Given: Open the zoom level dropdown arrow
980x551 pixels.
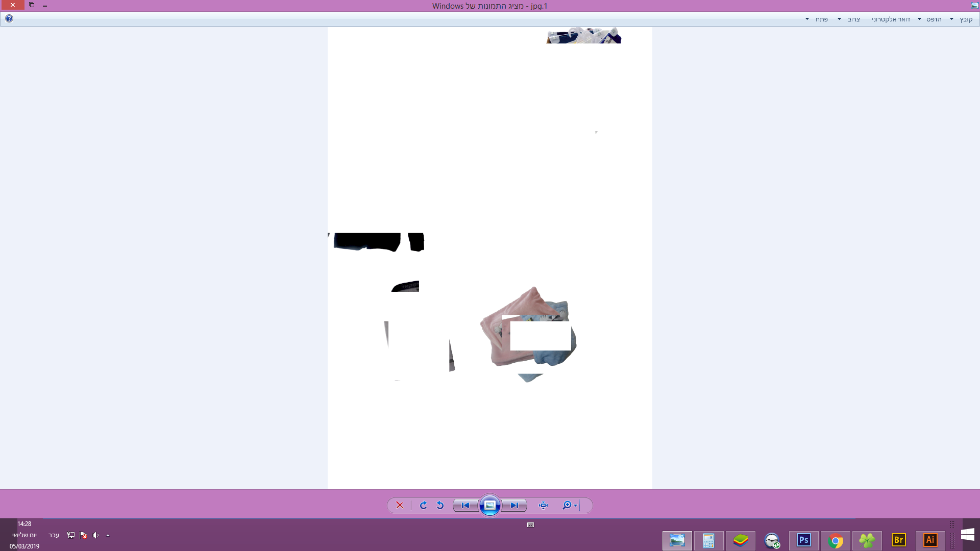Looking at the screenshot, I should 575,505.
